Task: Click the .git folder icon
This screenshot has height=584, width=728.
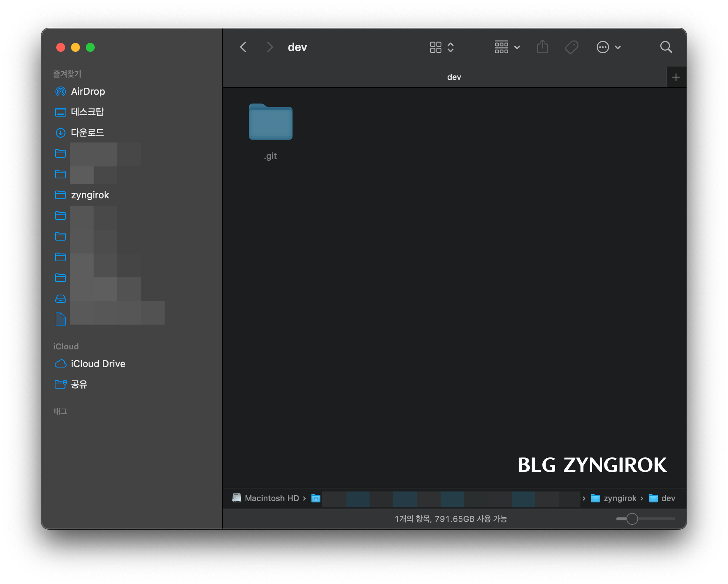Action: (x=270, y=123)
